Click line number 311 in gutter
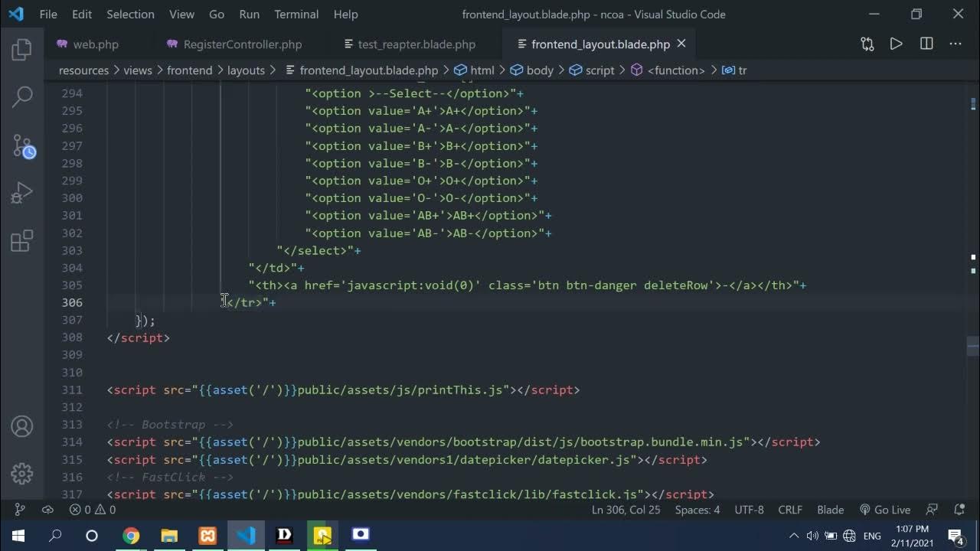 point(71,390)
